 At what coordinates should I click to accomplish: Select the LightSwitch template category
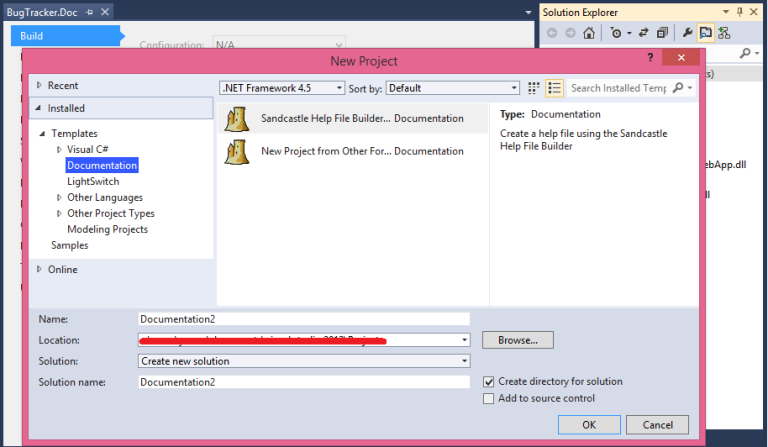click(93, 182)
